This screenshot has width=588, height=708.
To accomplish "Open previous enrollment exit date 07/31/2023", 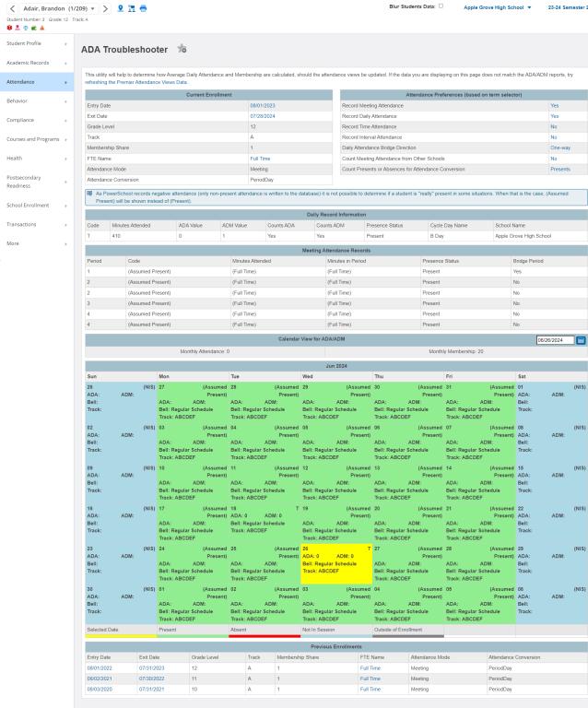I will click(151, 667).
